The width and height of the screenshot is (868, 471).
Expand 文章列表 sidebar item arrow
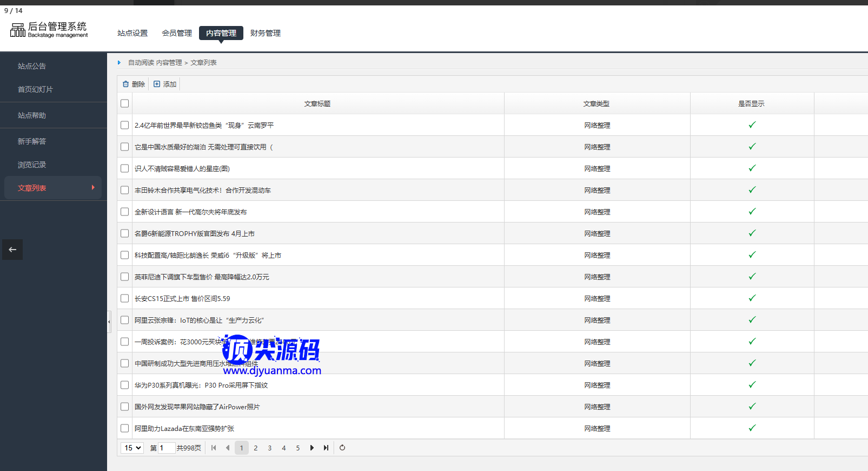pyautogui.click(x=93, y=188)
